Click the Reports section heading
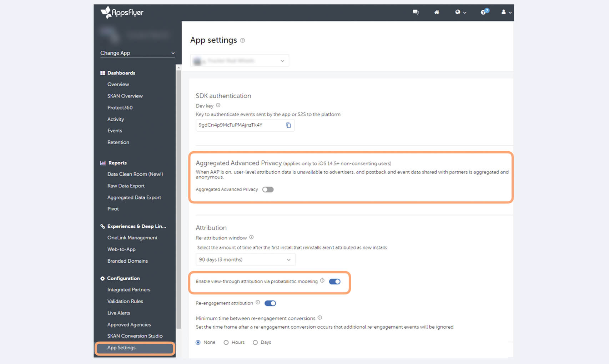This screenshot has height=364, width=609. tap(117, 163)
